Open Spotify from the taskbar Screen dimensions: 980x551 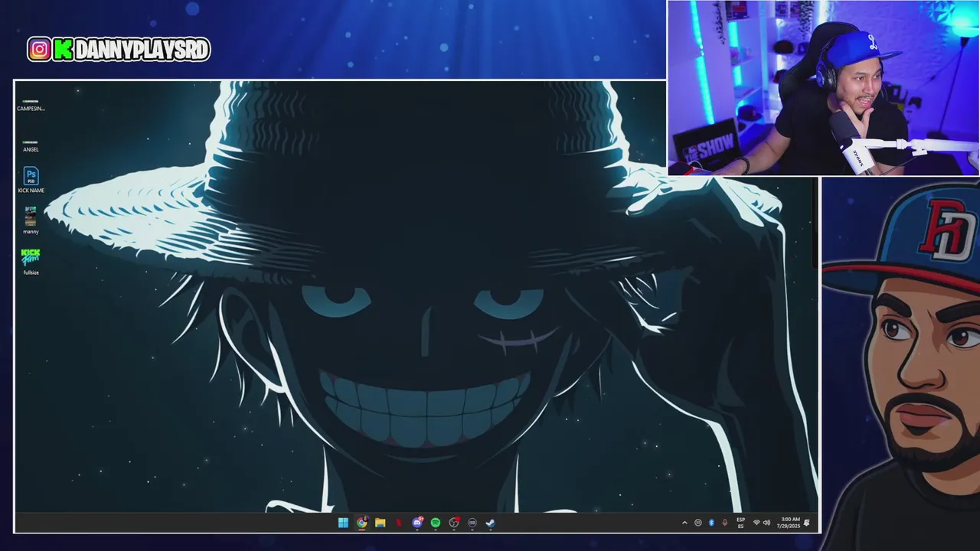[436, 523]
